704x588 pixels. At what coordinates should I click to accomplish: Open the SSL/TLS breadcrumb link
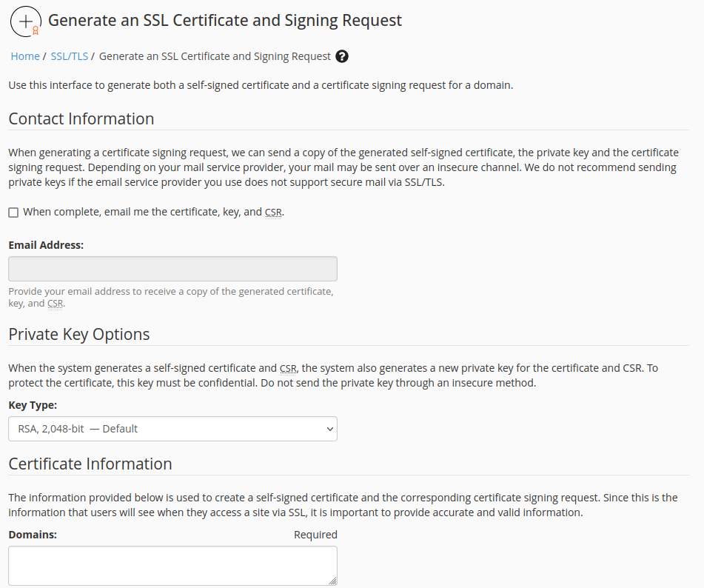[69, 56]
